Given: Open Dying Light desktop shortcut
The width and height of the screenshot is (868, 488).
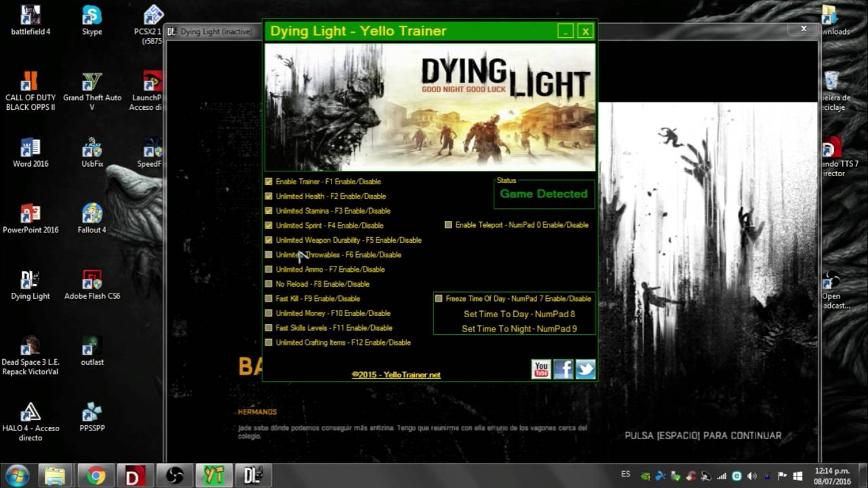Looking at the screenshot, I should (31, 285).
